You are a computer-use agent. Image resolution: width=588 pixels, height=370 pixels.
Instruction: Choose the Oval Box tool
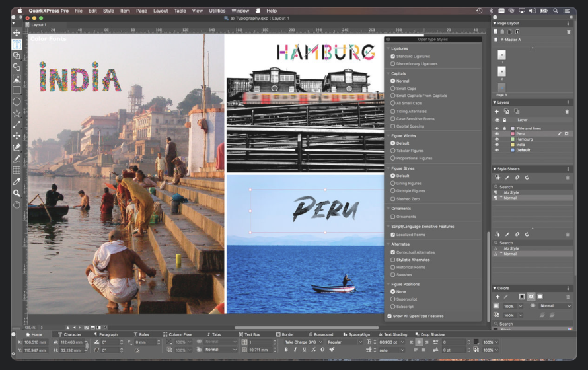17,101
